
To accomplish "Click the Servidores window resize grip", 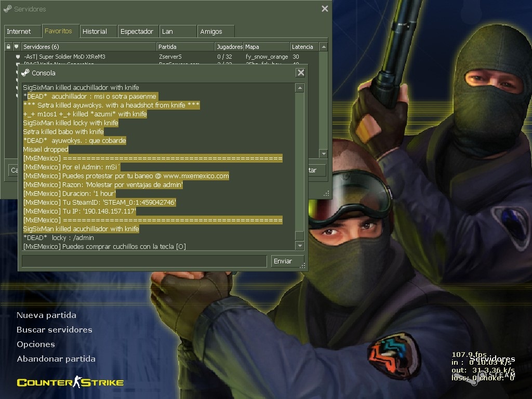I will point(326,193).
